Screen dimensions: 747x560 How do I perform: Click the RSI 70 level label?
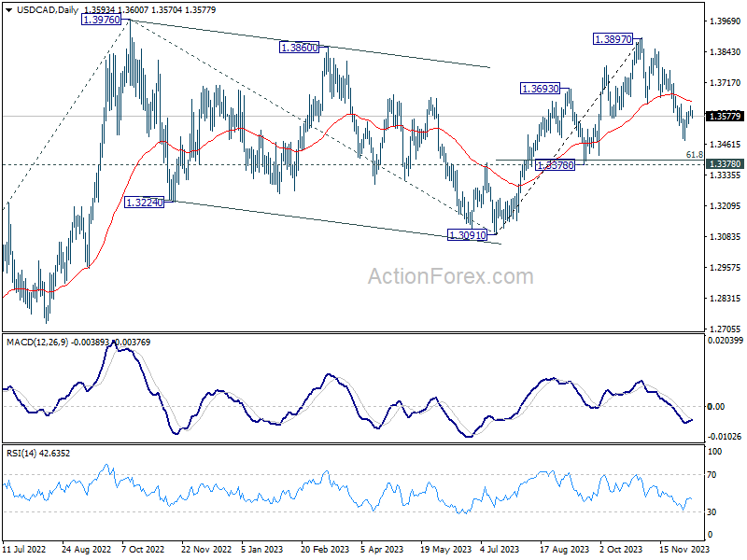pos(712,475)
